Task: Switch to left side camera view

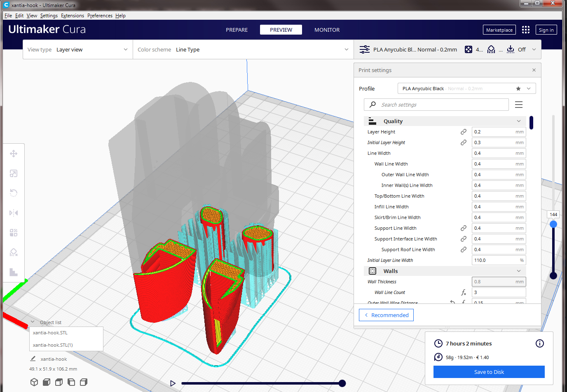Action: coord(71,382)
